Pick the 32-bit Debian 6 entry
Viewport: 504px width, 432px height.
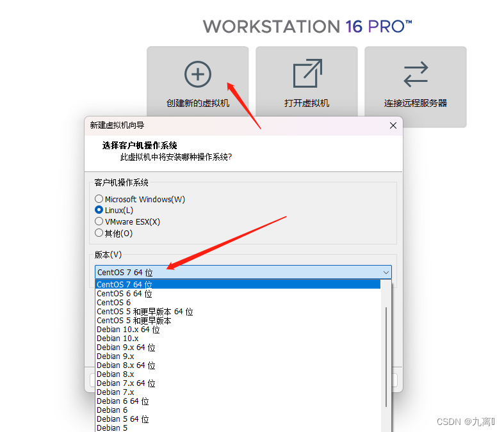pyautogui.click(x=238, y=410)
